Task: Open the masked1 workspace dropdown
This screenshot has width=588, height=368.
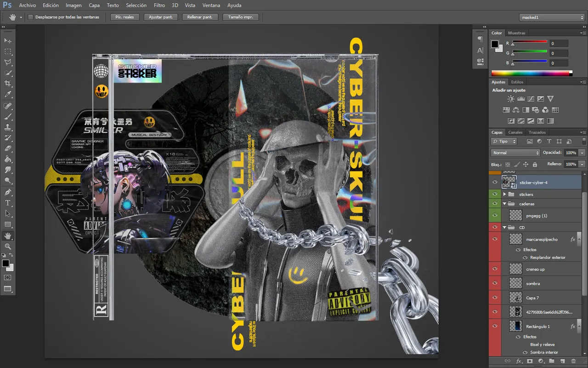Action: click(x=552, y=17)
